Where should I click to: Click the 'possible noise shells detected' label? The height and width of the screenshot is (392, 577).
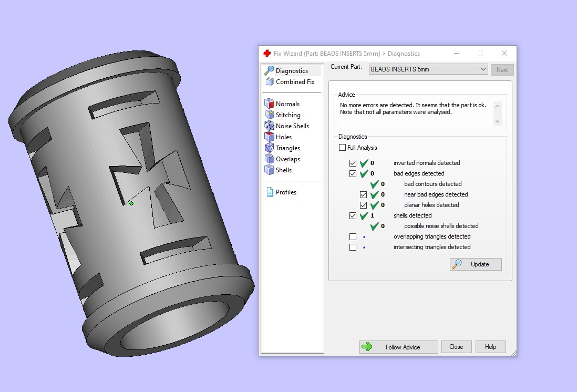coord(441,226)
